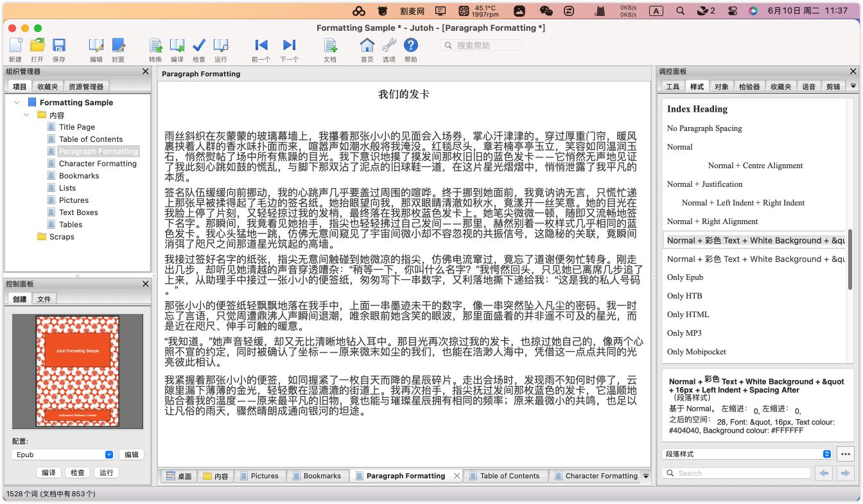The image size is (863, 504).
Task: Click the New project toolbar icon
Action: (x=15, y=46)
